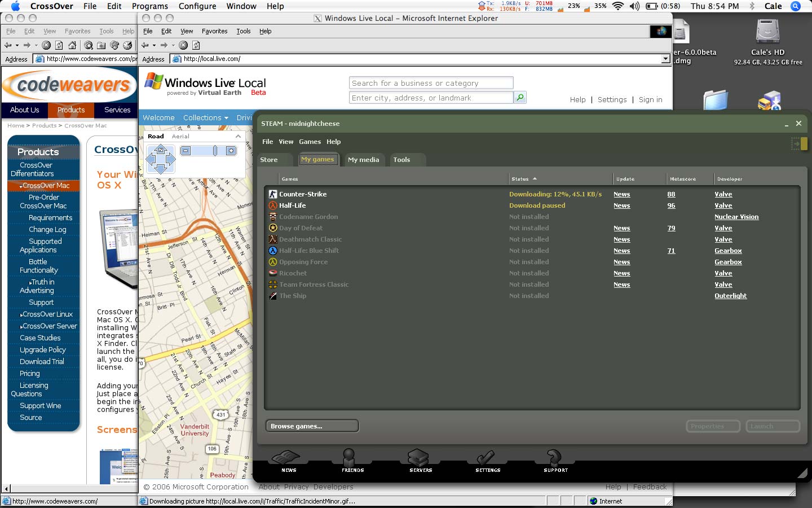Open the Services tab on the CodeWeavers page
Screen dimensions: 812x508
pos(117,110)
